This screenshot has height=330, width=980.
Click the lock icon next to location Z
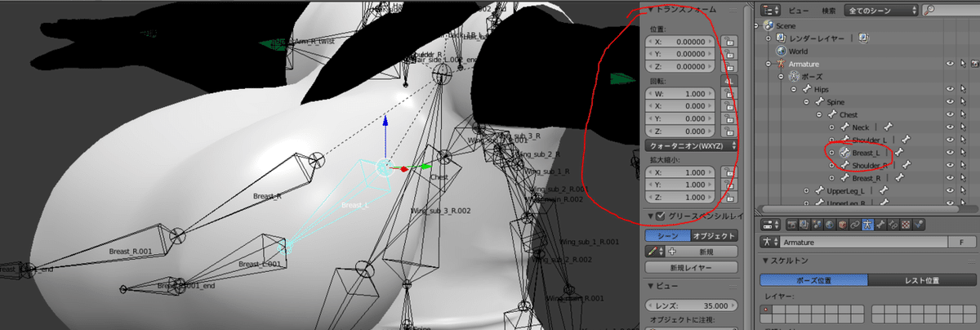pyautogui.click(x=729, y=67)
